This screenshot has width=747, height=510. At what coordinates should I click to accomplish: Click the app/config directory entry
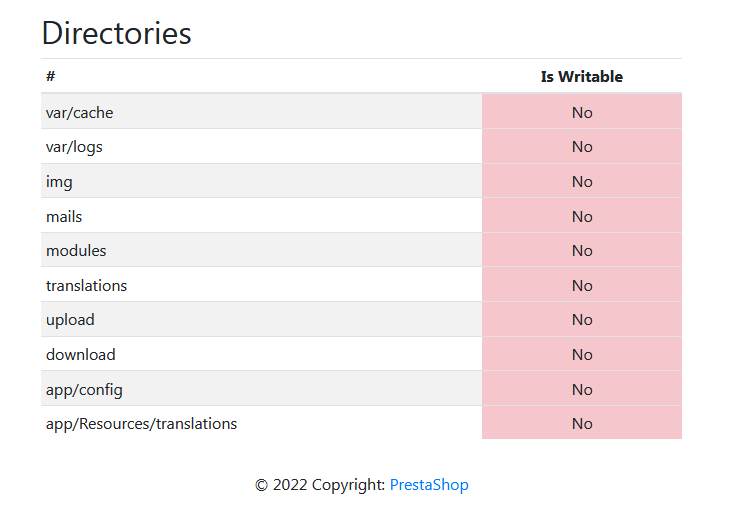[x=84, y=389]
